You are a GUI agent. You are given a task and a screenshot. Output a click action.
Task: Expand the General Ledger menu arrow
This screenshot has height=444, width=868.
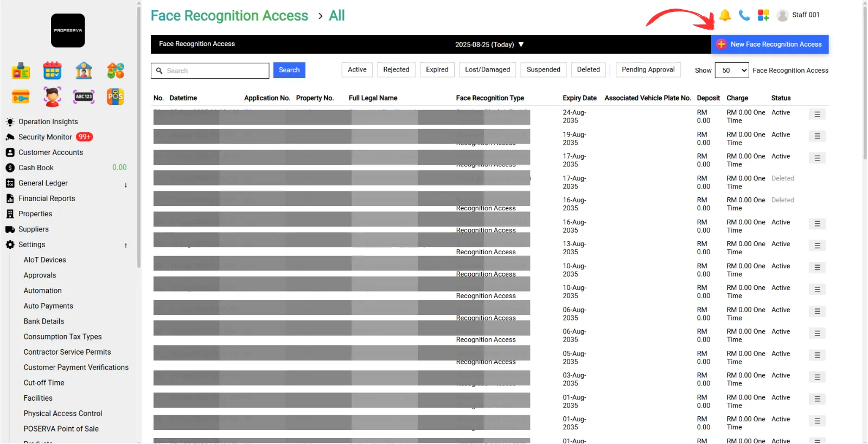pyautogui.click(x=125, y=185)
